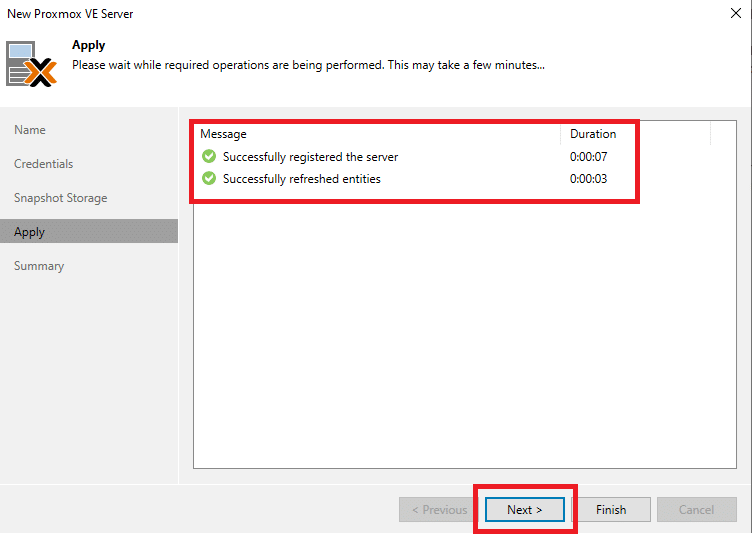Click the green checkmark for refreshed entities
Viewport: 753px width, 538px height.
click(209, 178)
